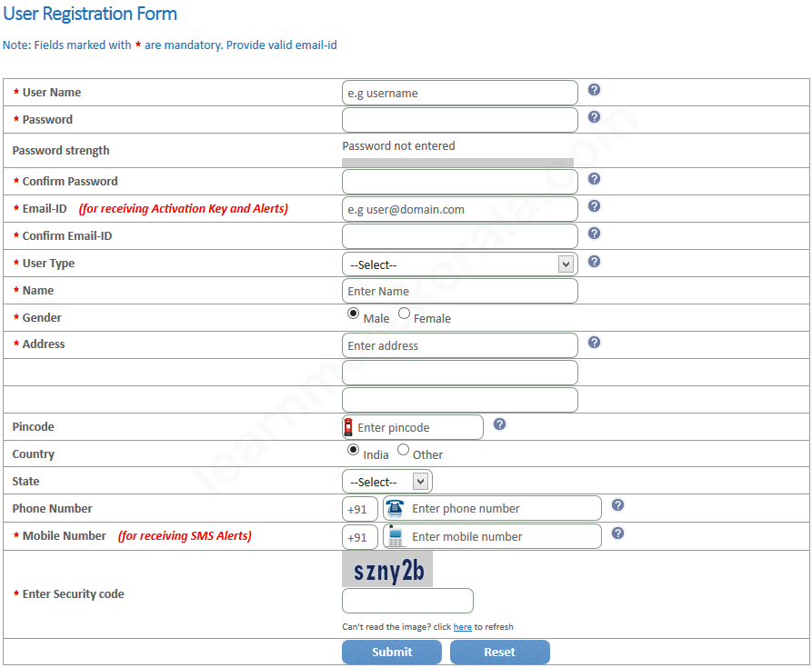Screen dimensions: 812x668
Task: Click help icon beside Mobile Number field
Action: (617, 533)
